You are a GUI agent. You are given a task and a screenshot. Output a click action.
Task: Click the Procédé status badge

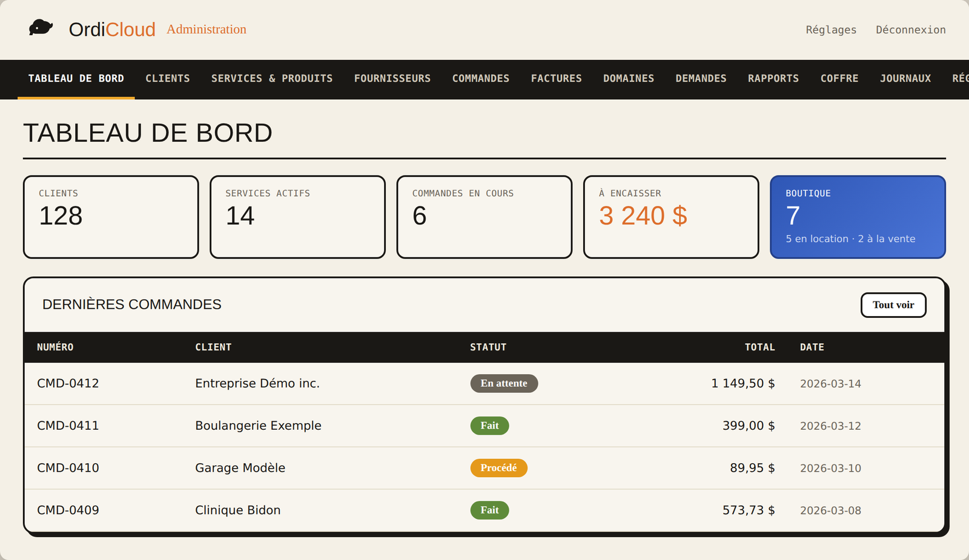tap(498, 468)
